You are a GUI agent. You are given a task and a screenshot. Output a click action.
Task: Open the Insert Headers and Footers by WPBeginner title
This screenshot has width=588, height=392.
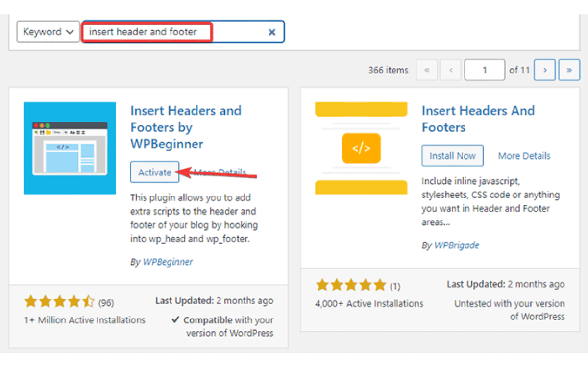point(186,127)
